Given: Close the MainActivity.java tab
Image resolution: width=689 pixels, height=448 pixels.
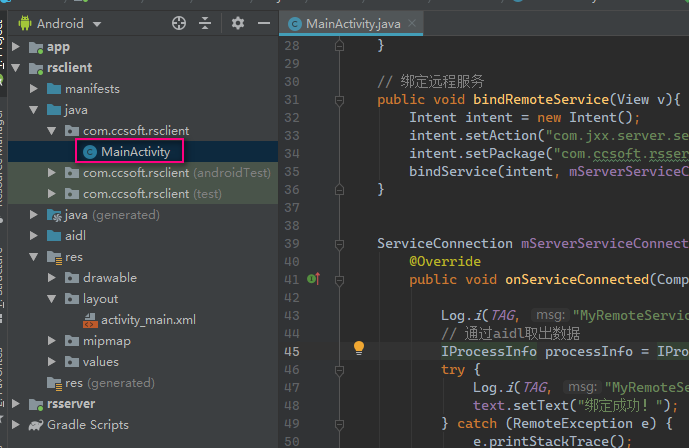Looking at the screenshot, I should coord(412,23).
